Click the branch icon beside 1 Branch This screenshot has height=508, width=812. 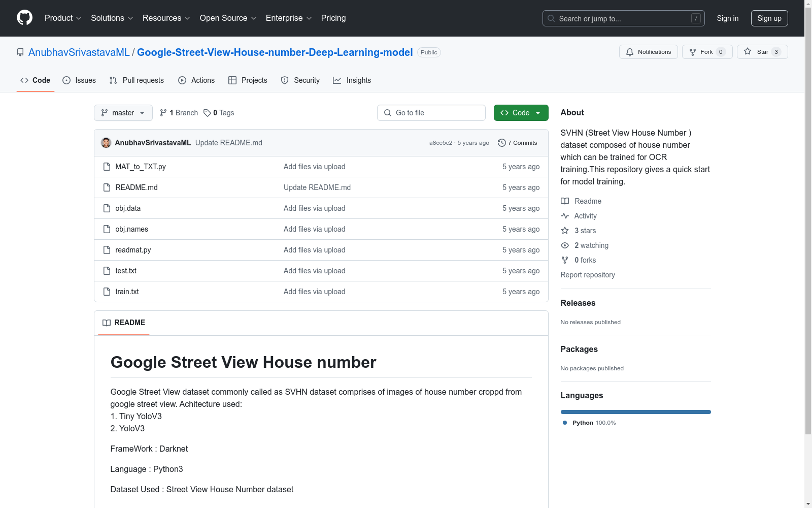pos(163,113)
